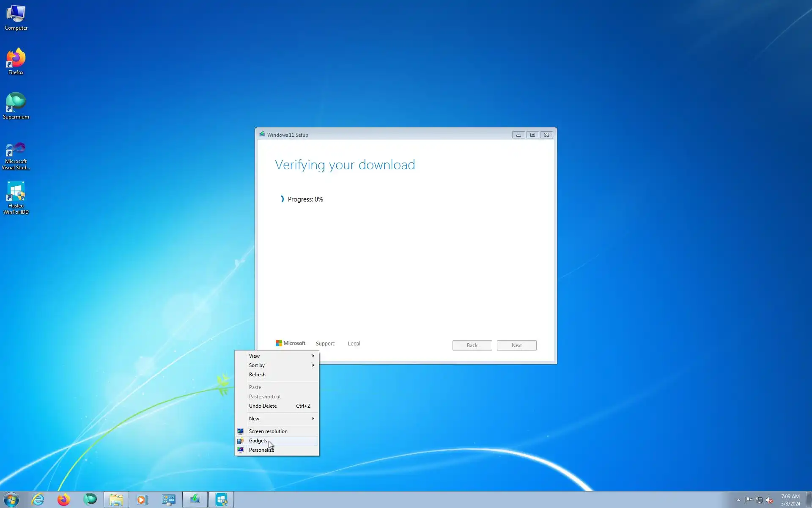Open the Legal link in setup

(354, 344)
